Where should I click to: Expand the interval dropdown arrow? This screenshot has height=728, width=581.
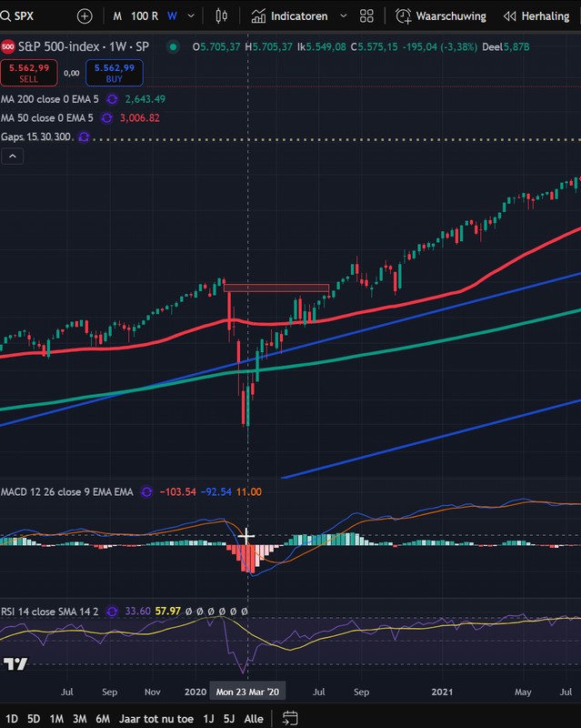click(x=191, y=16)
